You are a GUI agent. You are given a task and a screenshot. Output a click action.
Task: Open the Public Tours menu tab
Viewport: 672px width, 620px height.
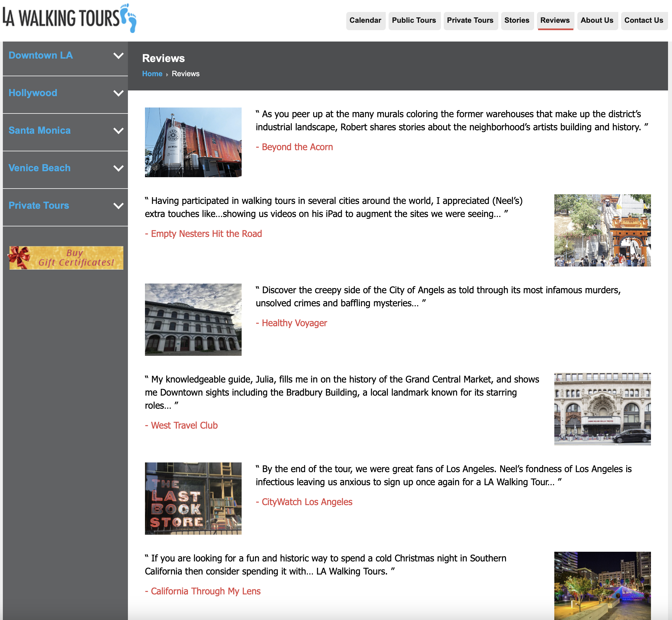[x=414, y=20]
